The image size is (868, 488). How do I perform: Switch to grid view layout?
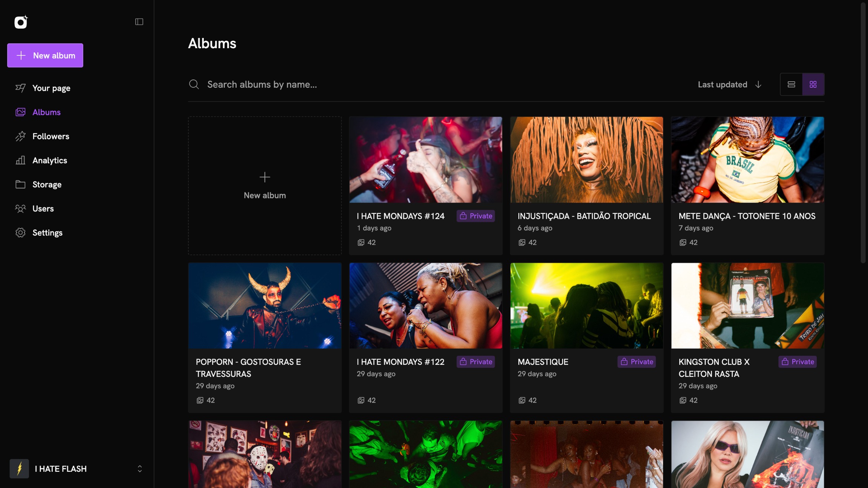(813, 84)
